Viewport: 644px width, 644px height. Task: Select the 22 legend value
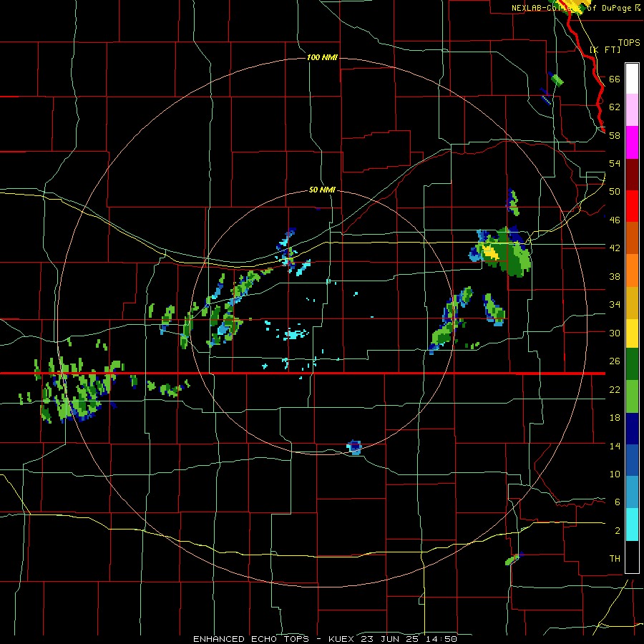click(x=615, y=389)
